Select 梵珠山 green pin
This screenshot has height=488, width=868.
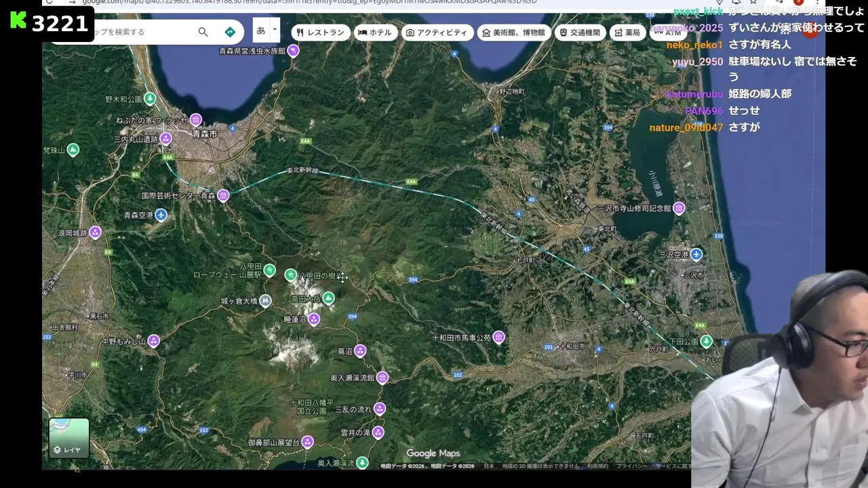point(73,150)
